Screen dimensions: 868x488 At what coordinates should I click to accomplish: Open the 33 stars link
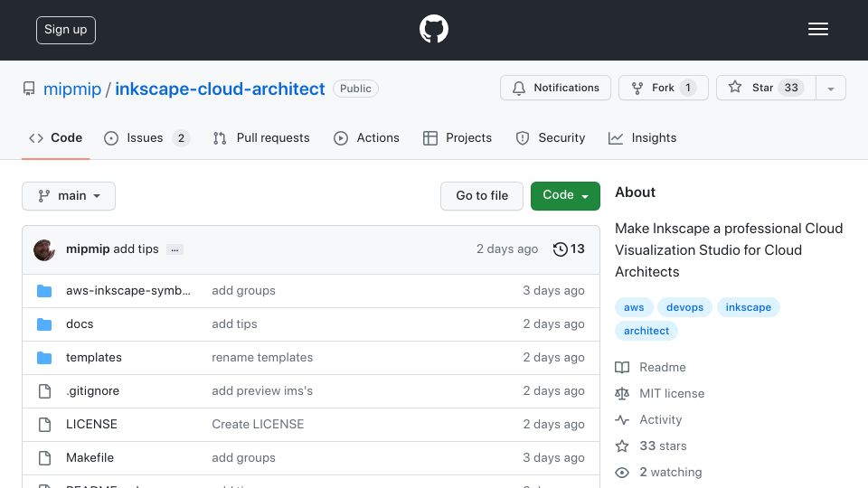click(x=663, y=446)
